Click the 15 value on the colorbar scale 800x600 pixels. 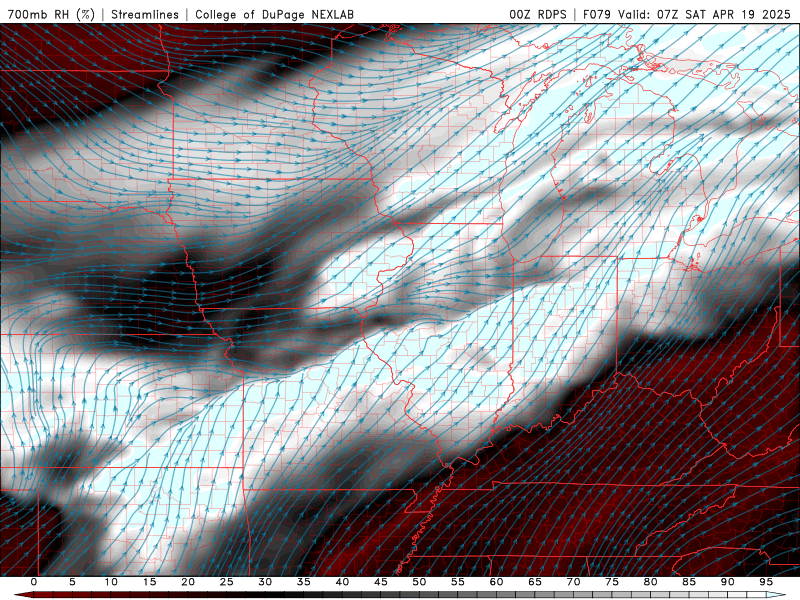point(149,582)
